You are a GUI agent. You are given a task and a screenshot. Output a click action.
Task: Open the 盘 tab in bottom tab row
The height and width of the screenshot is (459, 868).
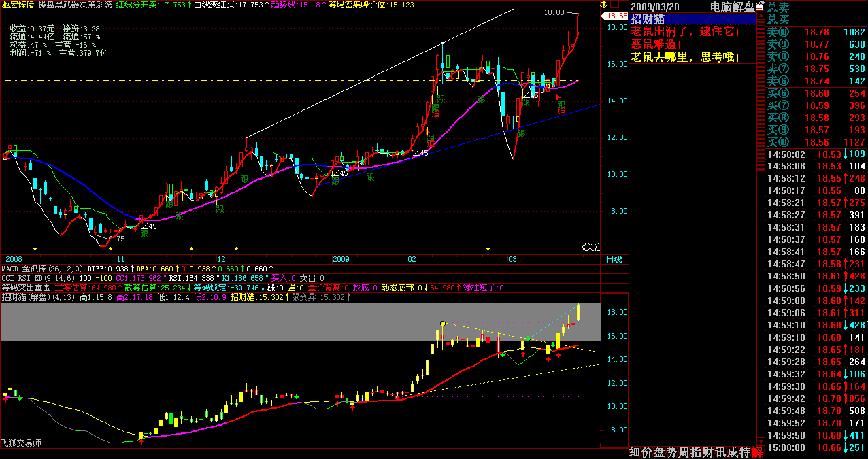(661, 452)
